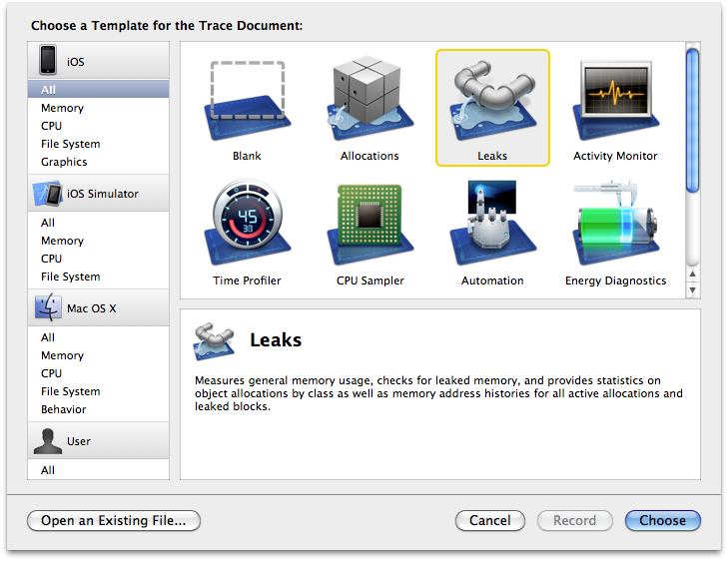Select All under User section
The image size is (728, 561).
point(99,470)
